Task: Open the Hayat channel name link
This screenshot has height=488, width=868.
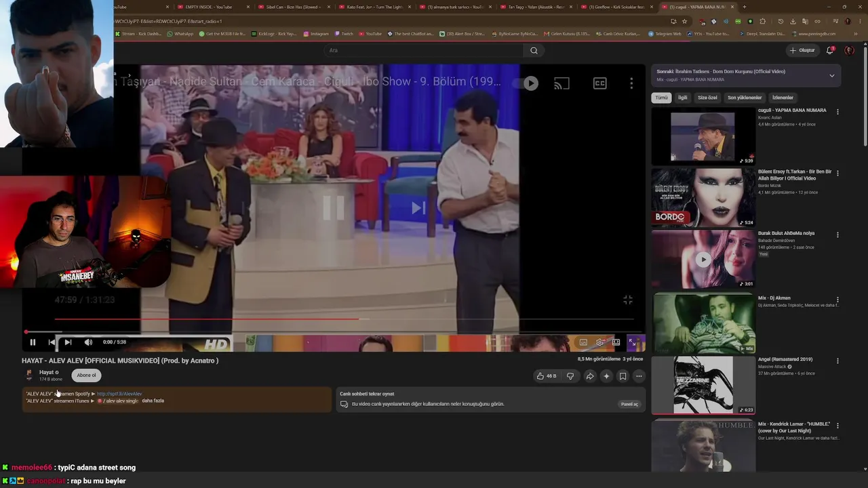Action: click(x=46, y=372)
